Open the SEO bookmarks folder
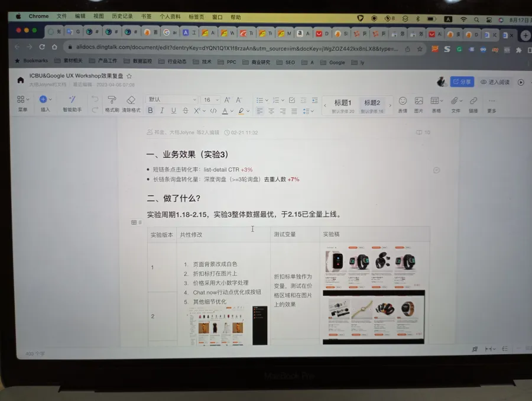 (286, 63)
